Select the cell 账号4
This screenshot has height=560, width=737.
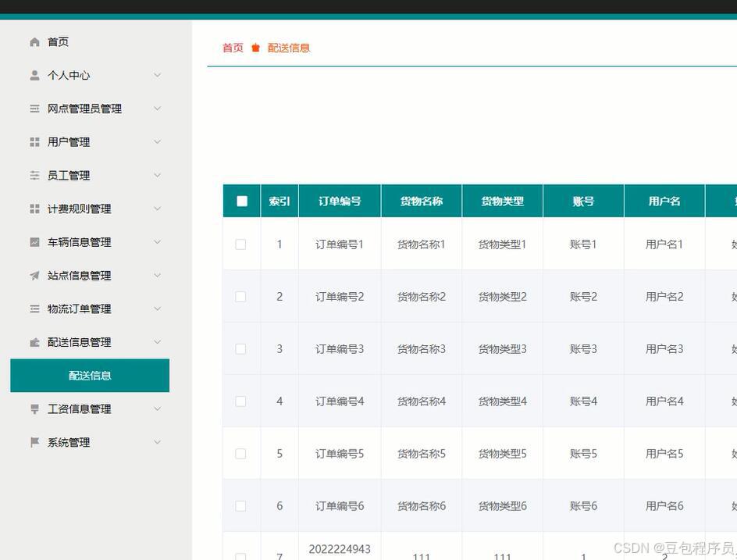[x=583, y=401]
